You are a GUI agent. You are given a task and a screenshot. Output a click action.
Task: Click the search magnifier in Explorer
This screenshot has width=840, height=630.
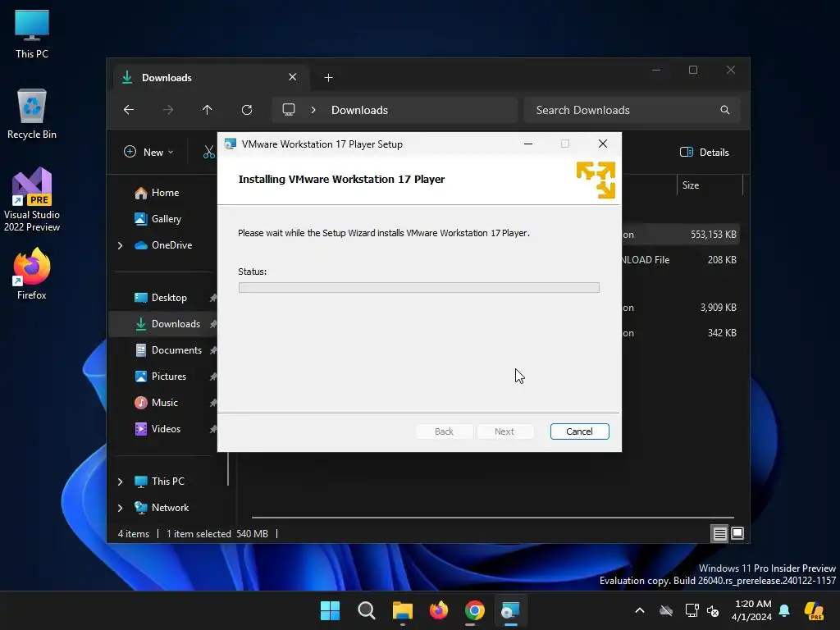[725, 110]
